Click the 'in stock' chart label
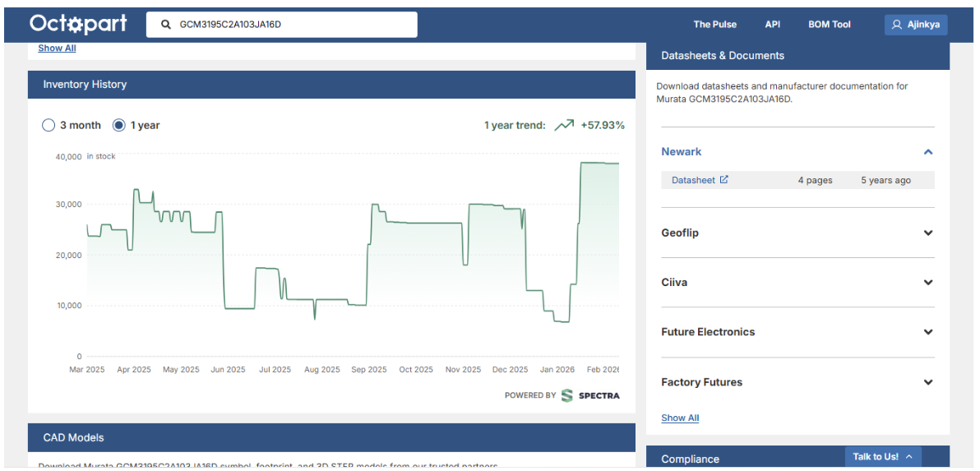Image resolution: width=980 pixels, height=471 pixels. click(x=101, y=156)
